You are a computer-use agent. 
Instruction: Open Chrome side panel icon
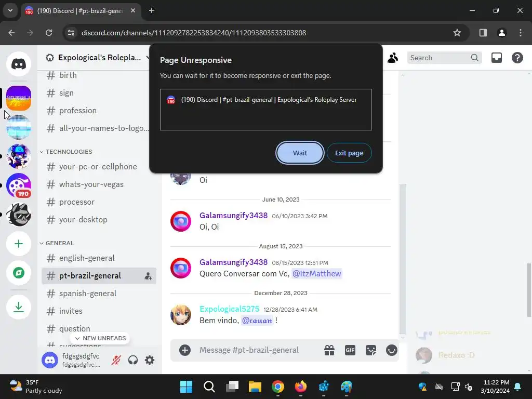pos(483,33)
